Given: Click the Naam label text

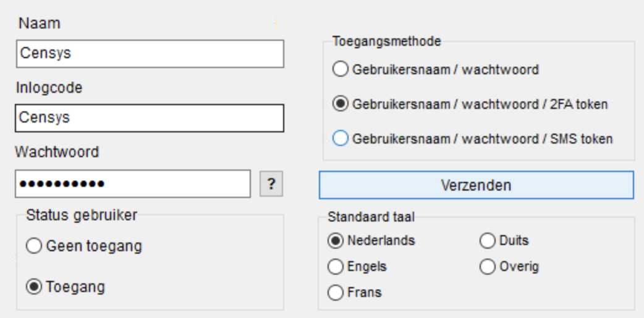Looking at the screenshot, I should point(40,24).
